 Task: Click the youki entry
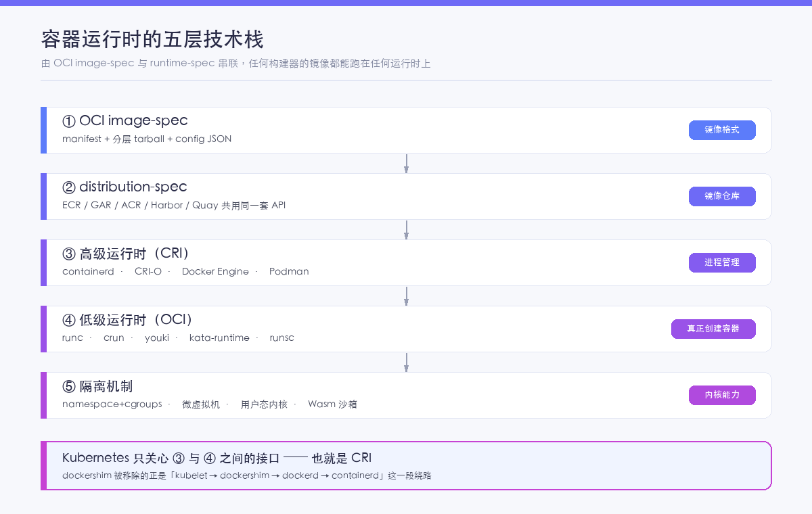[x=157, y=337]
